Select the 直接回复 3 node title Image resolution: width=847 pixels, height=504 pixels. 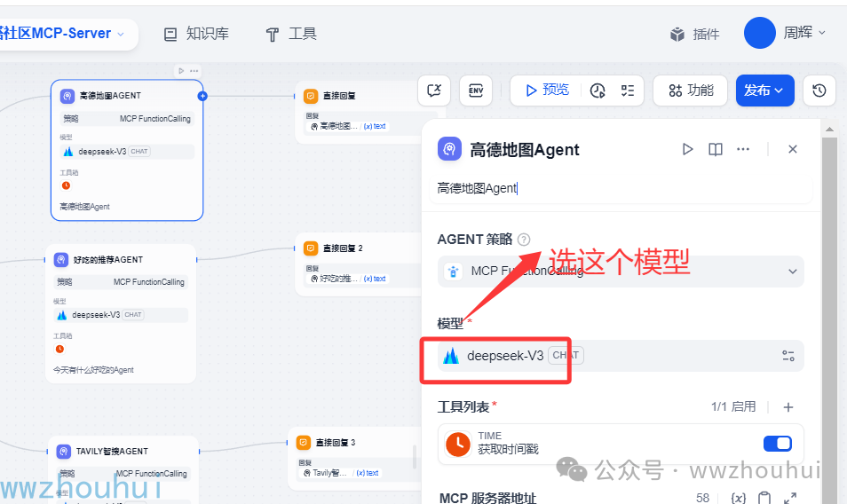pyautogui.click(x=336, y=443)
